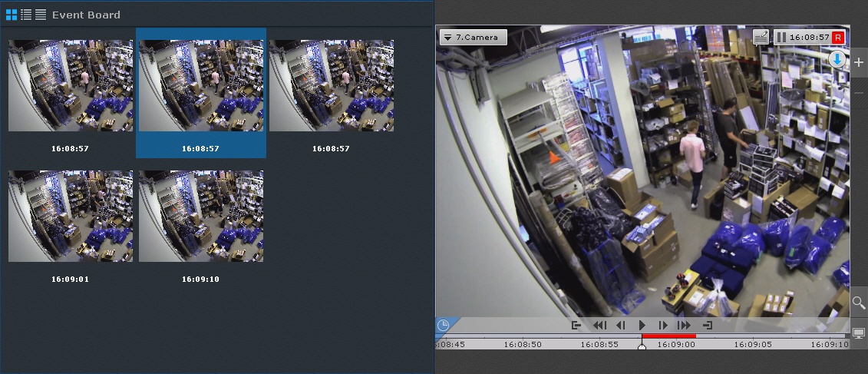Click the plus icon beside the video
Screen dimensions: 868x374
point(859,62)
